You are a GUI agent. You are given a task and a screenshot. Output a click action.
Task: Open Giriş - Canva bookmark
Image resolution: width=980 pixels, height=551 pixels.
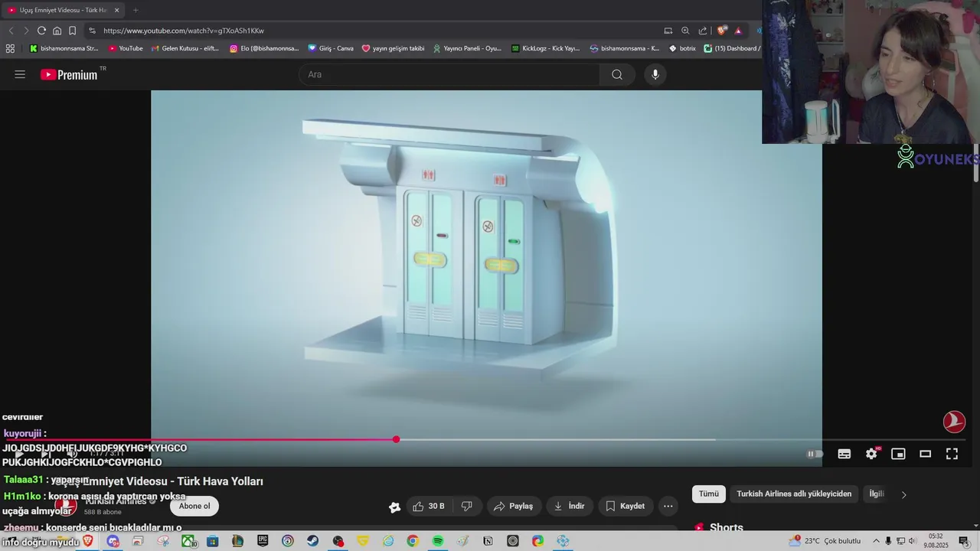(331, 48)
